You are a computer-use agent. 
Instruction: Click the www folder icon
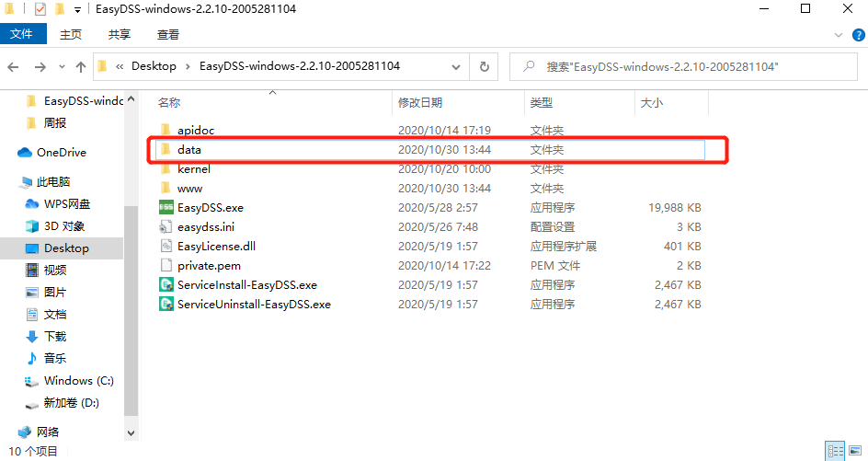(166, 189)
